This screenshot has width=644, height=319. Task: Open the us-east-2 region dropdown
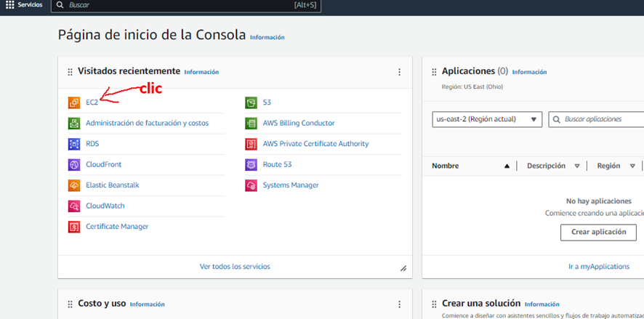point(487,119)
